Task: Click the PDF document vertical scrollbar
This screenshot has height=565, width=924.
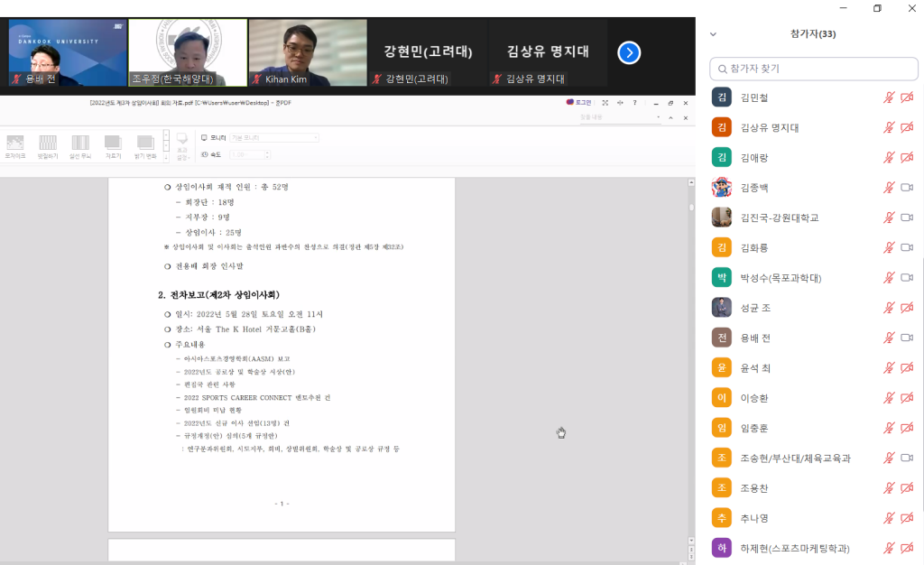Action: (691, 361)
